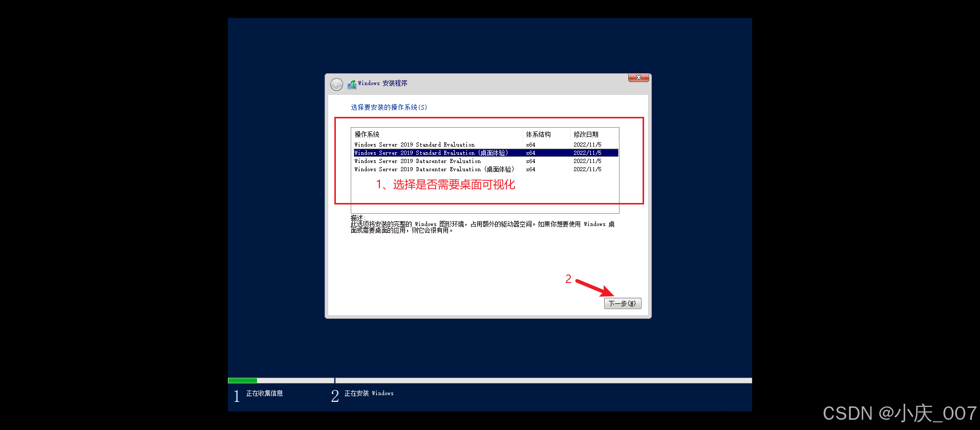This screenshot has width=980, height=430.
Task: Click the 正在收集信息 step label
Action: [x=264, y=394]
